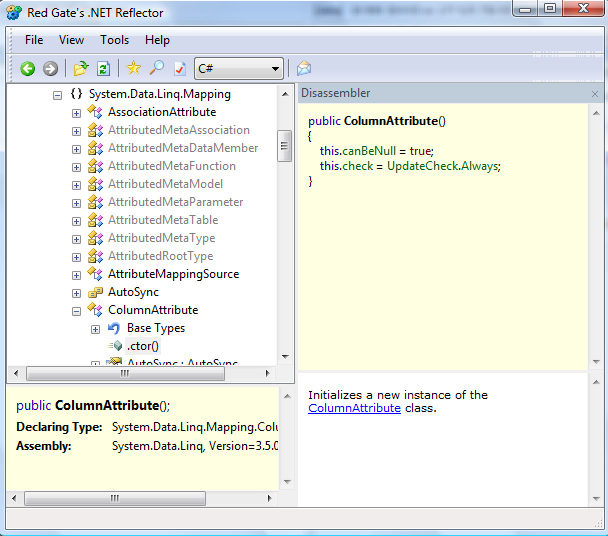
Task: Click the AttributedRootType class icon
Action: pos(95,256)
